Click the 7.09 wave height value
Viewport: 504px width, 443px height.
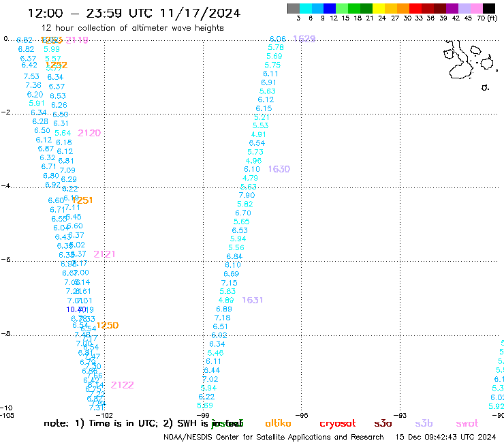click(67, 170)
